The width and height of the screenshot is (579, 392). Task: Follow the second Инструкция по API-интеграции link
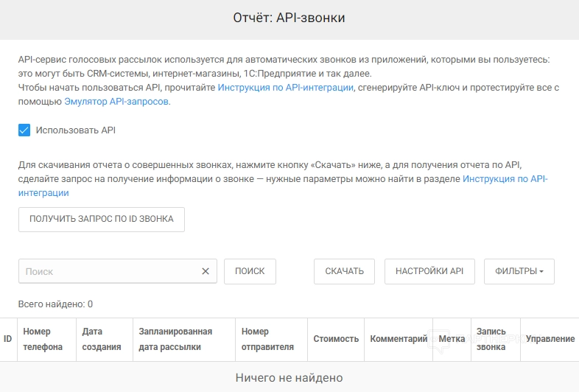[x=505, y=179]
